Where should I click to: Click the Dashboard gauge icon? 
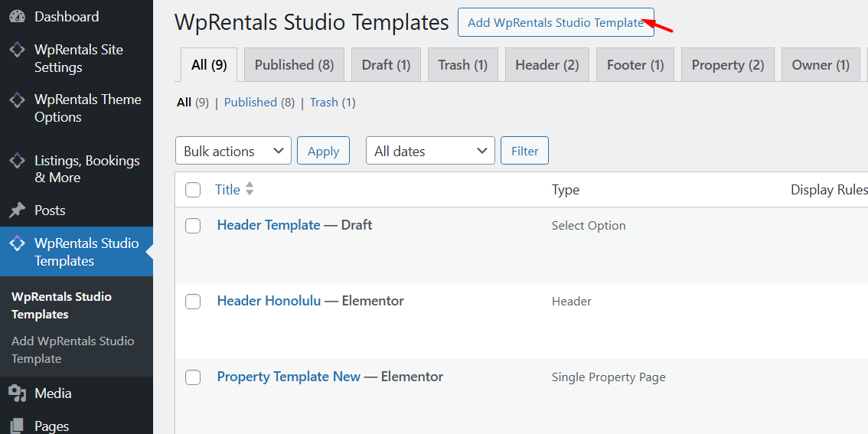[17, 17]
